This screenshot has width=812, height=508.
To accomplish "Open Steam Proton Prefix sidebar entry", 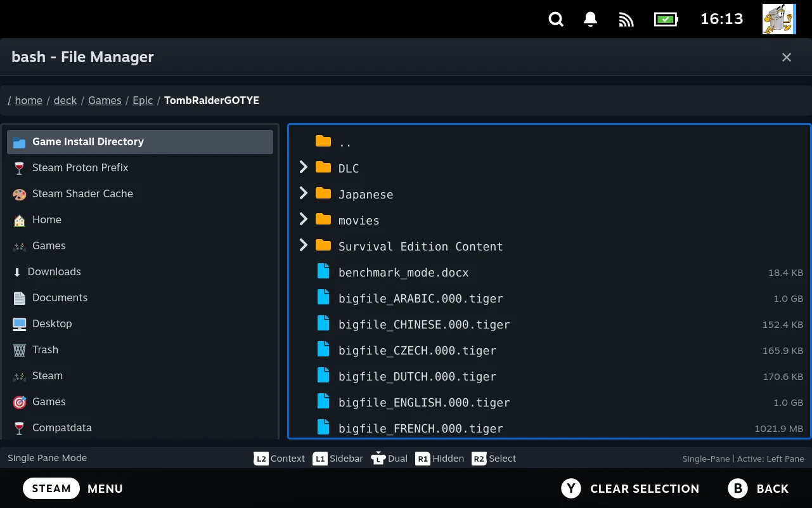I will [x=140, y=168].
